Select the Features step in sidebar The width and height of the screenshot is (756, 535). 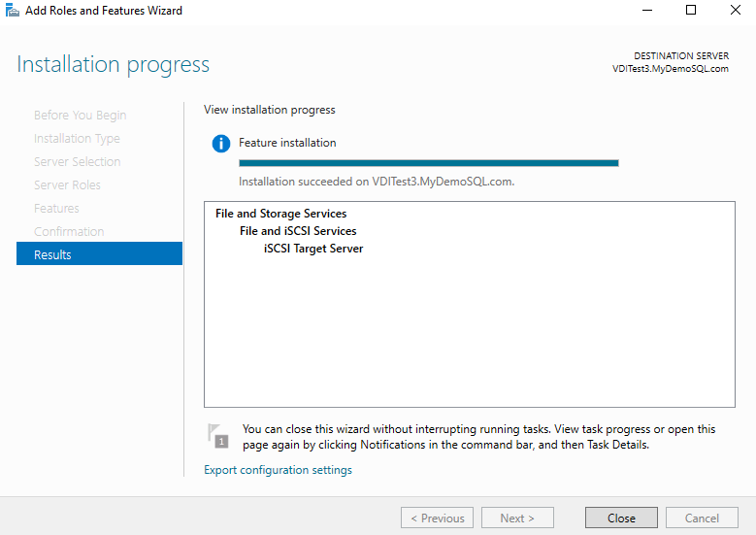[56, 209]
